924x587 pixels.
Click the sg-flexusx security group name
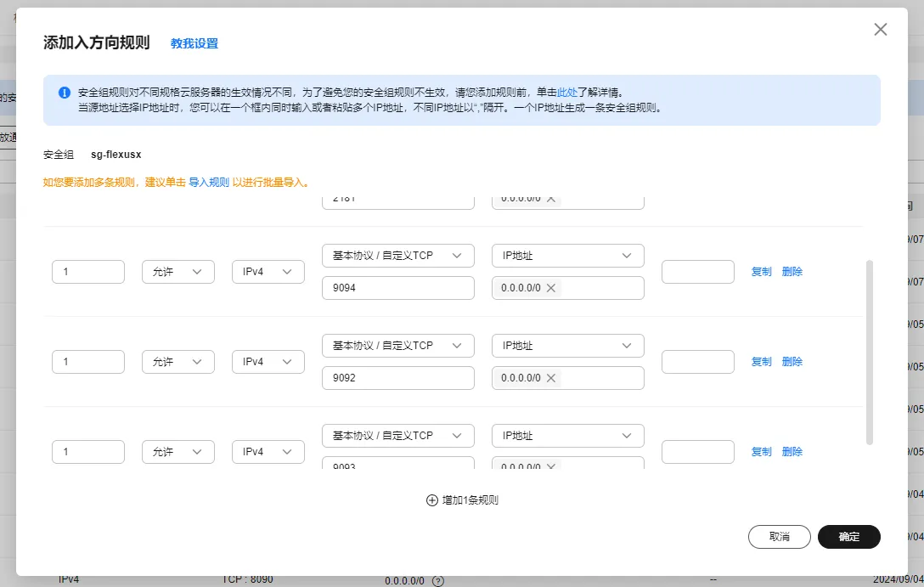point(116,155)
